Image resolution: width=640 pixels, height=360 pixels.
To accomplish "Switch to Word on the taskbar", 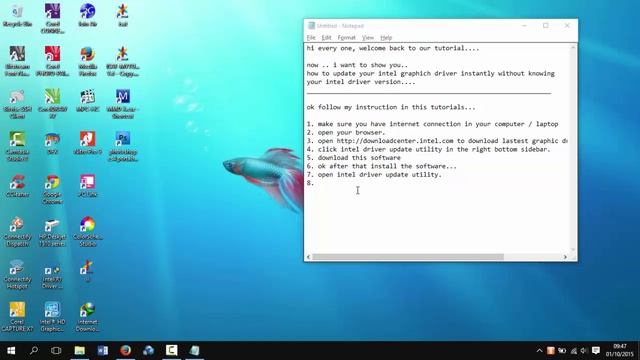I will 102,351.
